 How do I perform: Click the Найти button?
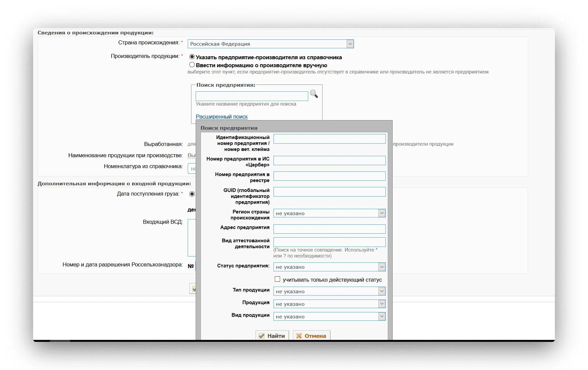[272, 336]
